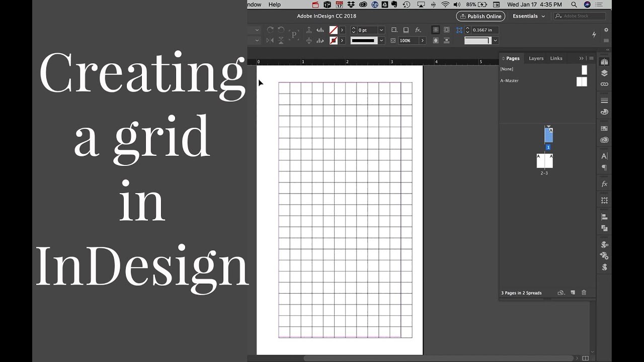Open the Effects fx panel icon in dock

point(604,184)
